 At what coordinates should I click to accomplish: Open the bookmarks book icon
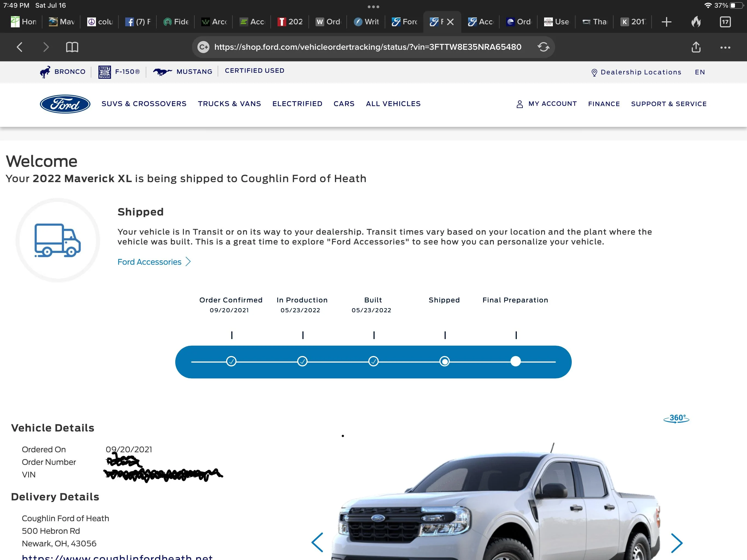pos(72,47)
